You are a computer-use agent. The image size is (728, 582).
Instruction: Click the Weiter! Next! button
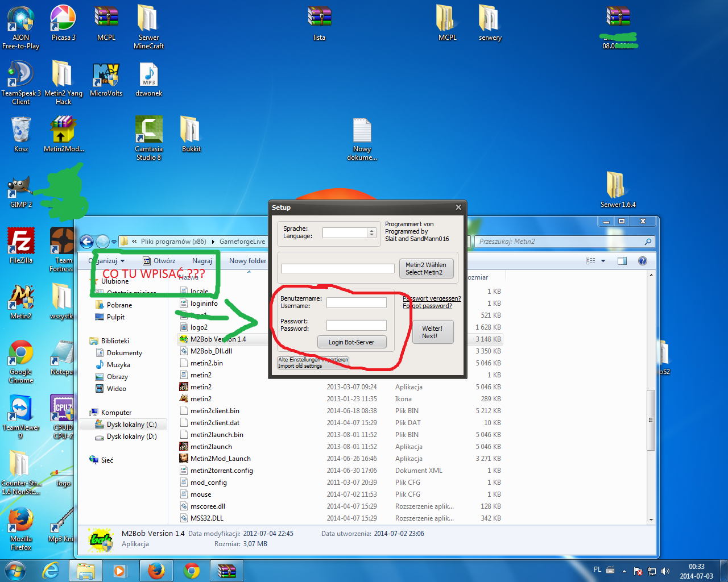(432, 332)
